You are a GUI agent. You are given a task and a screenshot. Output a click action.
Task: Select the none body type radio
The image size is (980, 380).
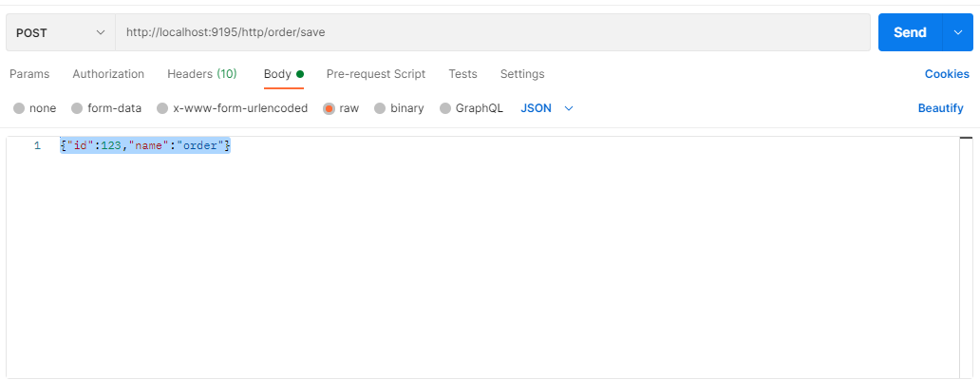pos(19,108)
